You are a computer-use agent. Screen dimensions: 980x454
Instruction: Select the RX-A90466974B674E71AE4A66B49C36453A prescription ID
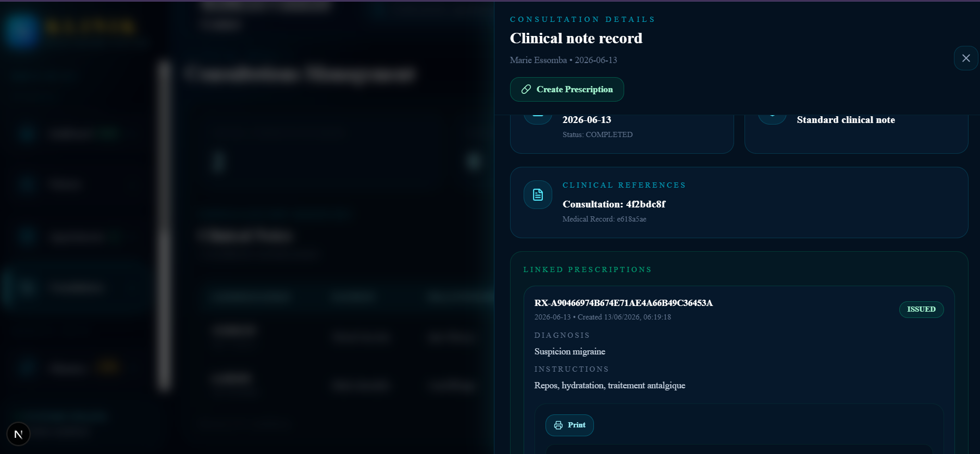tap(624, 303)
